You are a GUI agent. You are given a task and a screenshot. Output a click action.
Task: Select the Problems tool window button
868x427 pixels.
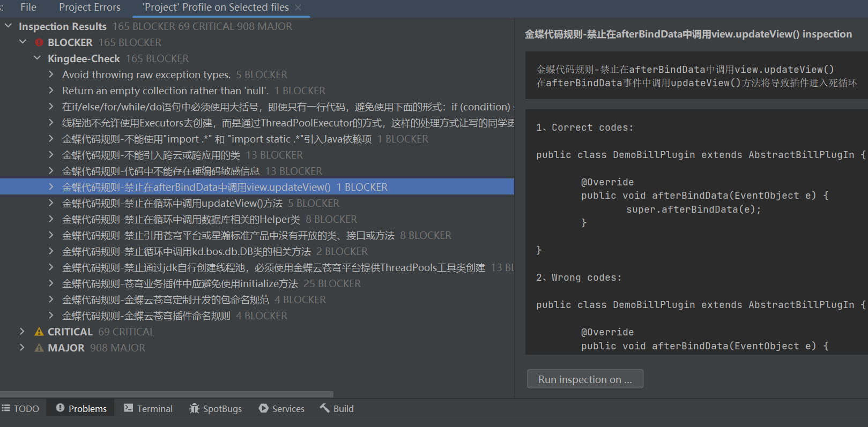pyautogui.click(x=81, y=409)
